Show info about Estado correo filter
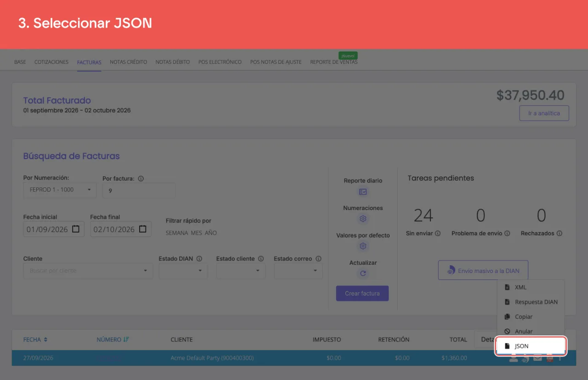Screen dimensions: 588x380 318,259
